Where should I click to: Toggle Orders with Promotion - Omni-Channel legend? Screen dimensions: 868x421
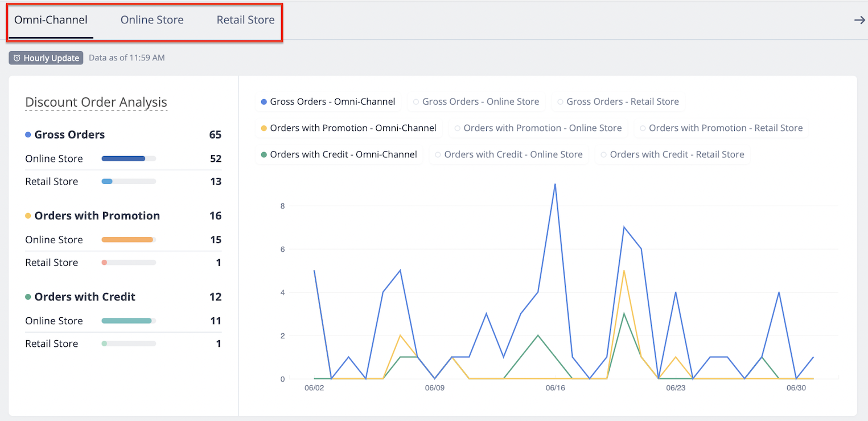pyautogui.click(x=348, y=128)
